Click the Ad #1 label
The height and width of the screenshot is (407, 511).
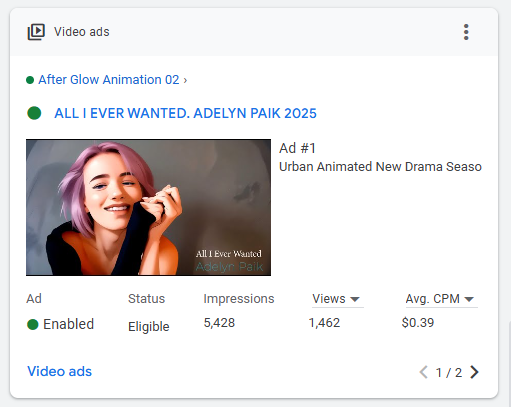297,148
